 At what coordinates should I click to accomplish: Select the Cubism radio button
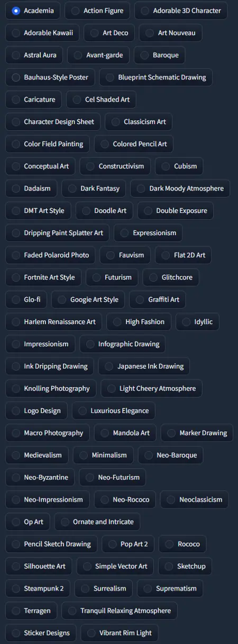179,166
